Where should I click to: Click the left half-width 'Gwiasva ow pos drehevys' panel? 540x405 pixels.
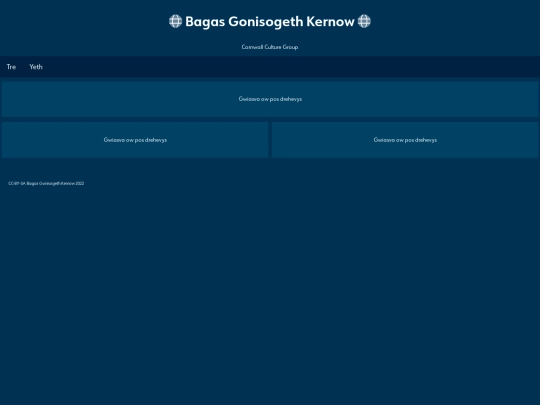(135, 140)
